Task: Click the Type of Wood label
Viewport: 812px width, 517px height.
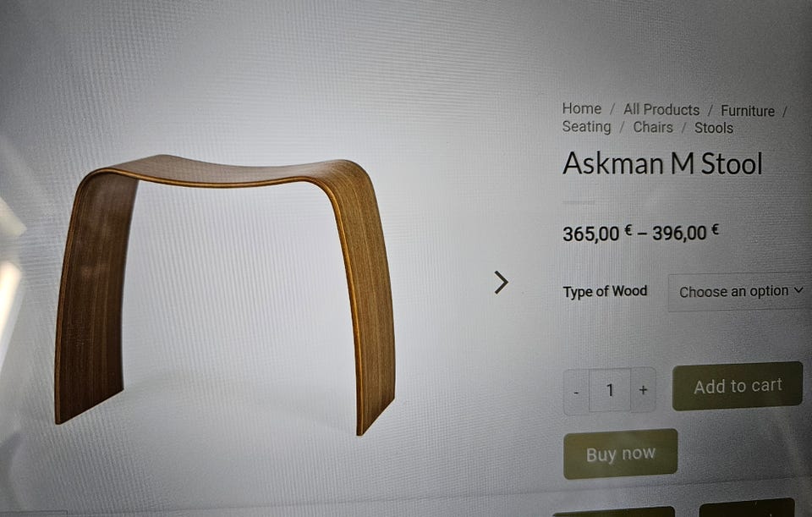Action: [605, 292]
